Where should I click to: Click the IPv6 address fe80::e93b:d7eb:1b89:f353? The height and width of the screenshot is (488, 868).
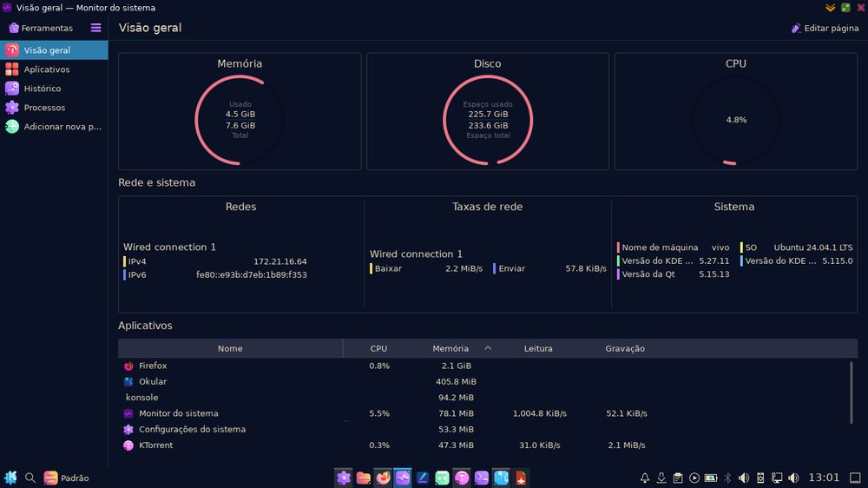252,274
